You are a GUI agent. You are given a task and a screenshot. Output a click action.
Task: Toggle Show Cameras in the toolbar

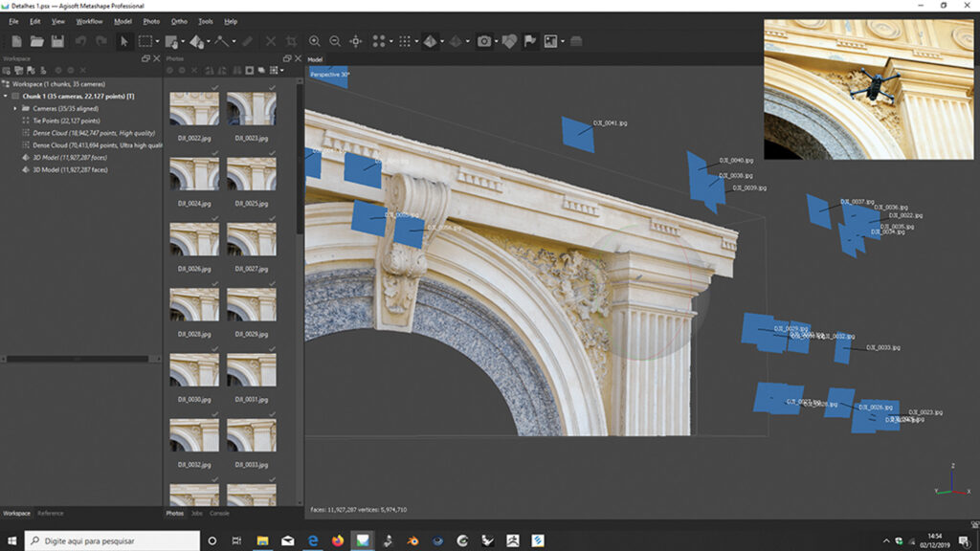[483, 41]
